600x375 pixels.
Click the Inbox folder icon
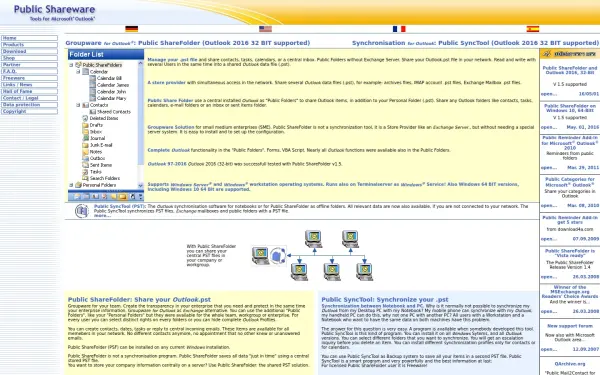85,132
